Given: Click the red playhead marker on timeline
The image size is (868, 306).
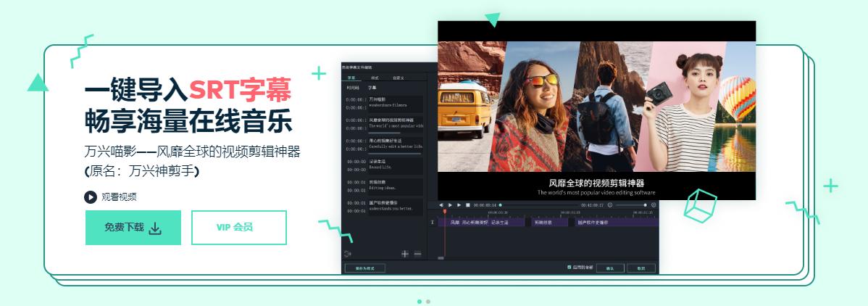Looking at the screenshot, I should click(x=445, y=212).
